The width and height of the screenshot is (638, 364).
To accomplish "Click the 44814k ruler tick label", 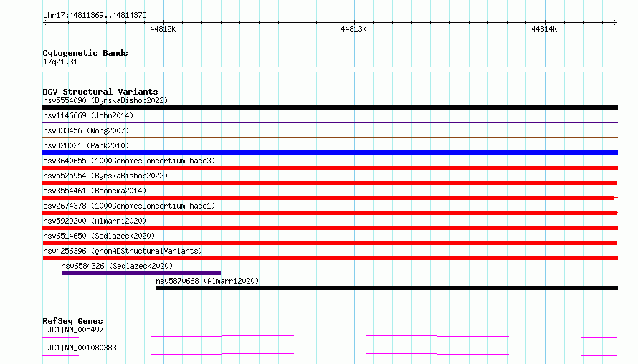I will (x=544, y=29).
